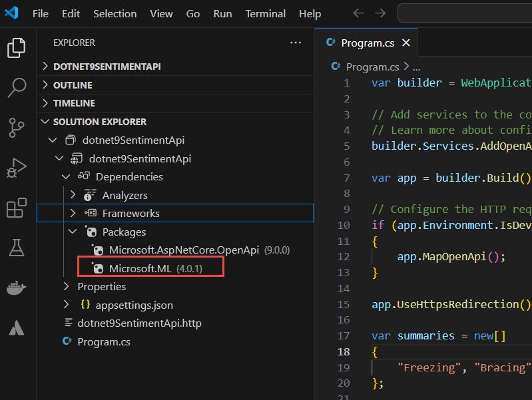
Task: Open dotnet9SentimentApi.http file
Action: click(x=139, y=323)
